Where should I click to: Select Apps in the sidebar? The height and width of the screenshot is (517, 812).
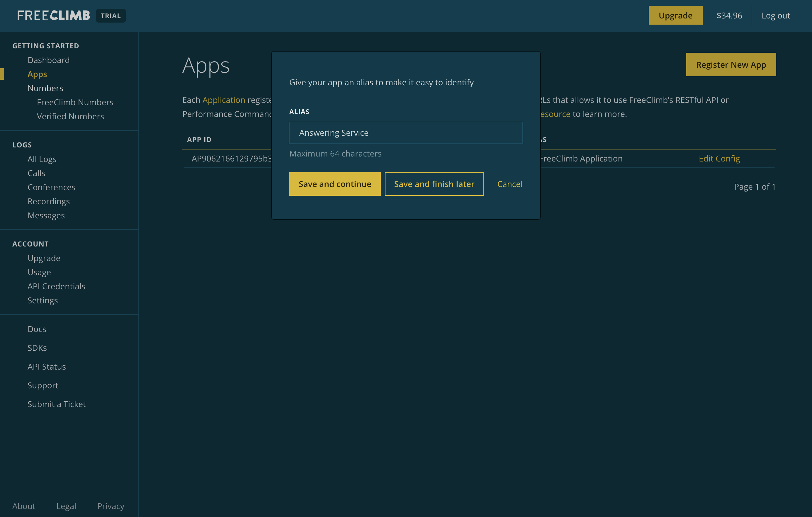pyautogui.click(x=37, y=74)
